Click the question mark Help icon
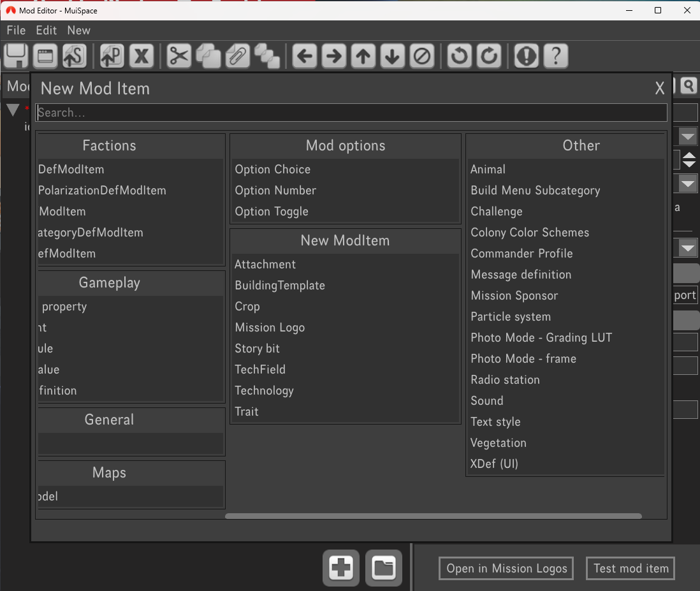700x591 pixels. click(556, 56)
